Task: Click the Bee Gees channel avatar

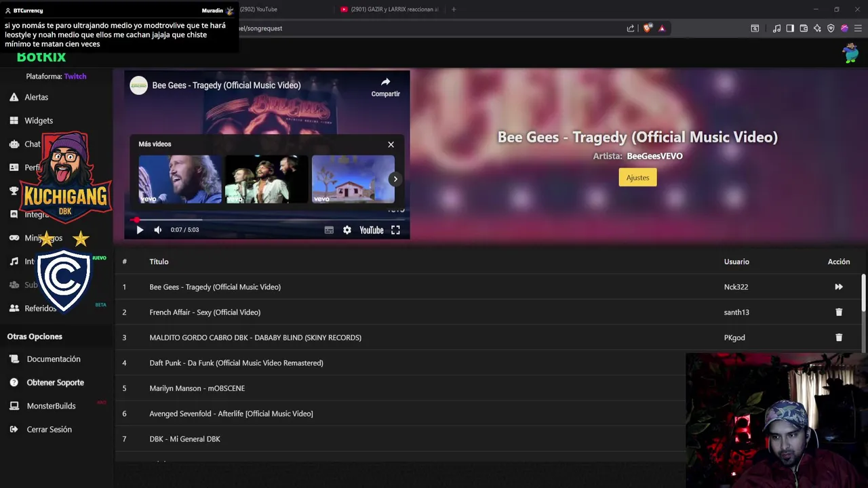Action: coord(138,85)
